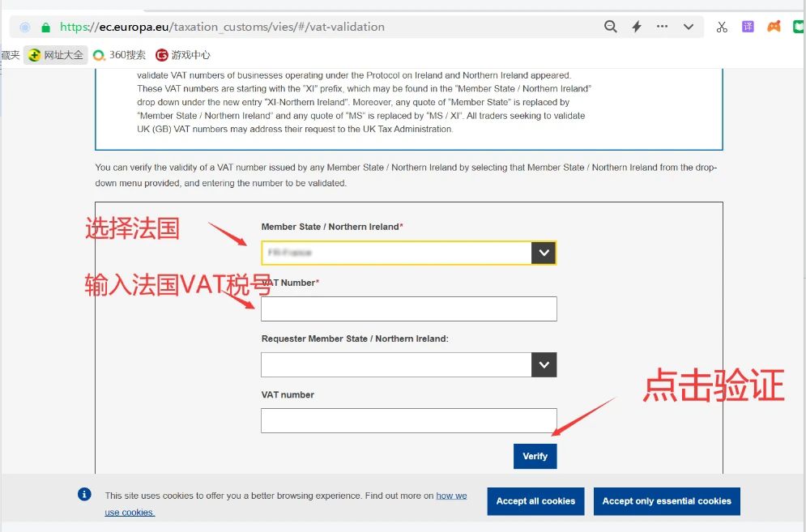
Task: Click the purple translate extension icon
Action: [748, 27]
